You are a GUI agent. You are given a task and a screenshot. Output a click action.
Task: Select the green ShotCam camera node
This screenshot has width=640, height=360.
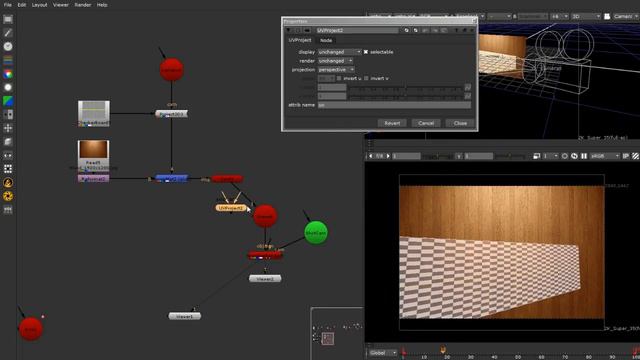pyautogui.click(x=316, y=233)
